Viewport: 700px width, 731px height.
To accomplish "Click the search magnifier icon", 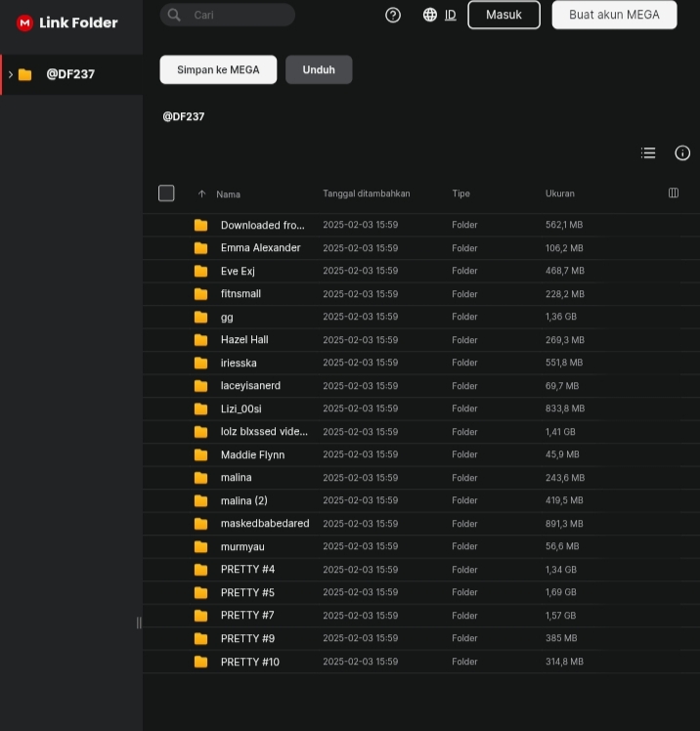I will coord(175,15).
